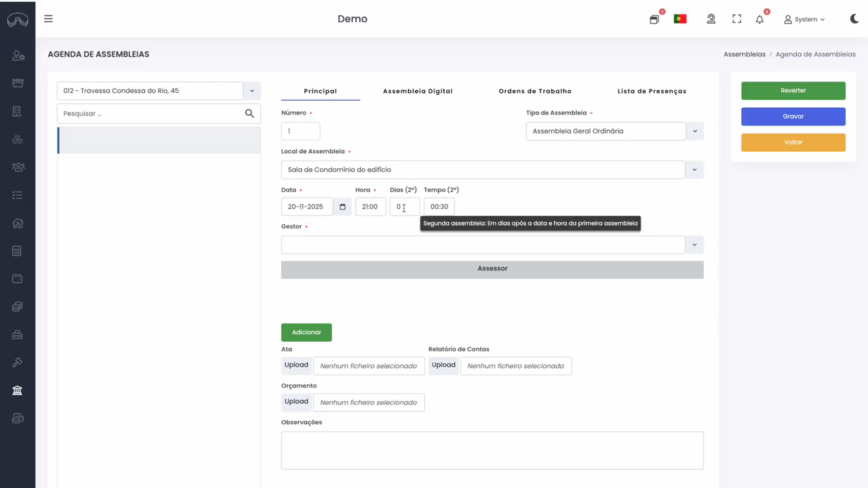Switch to Assembleia Digital tab
868x488 pixels.
[418, 91]
